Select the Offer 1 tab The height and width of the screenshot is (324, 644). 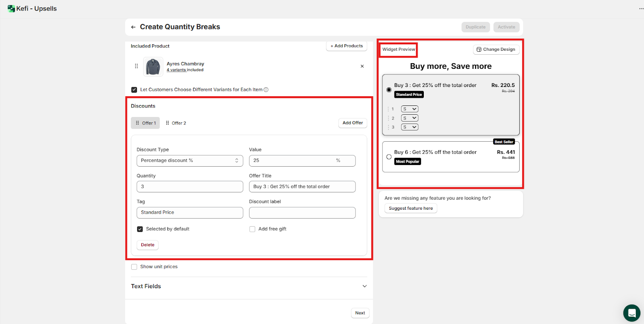pyautogui.click(x=145, y=123)
